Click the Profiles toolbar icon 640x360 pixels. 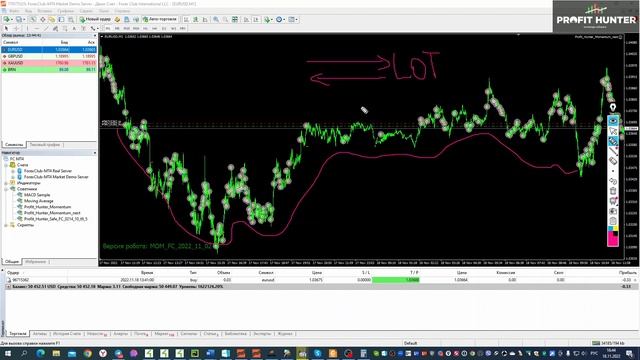pyautogui.click(x=19, y=19)
